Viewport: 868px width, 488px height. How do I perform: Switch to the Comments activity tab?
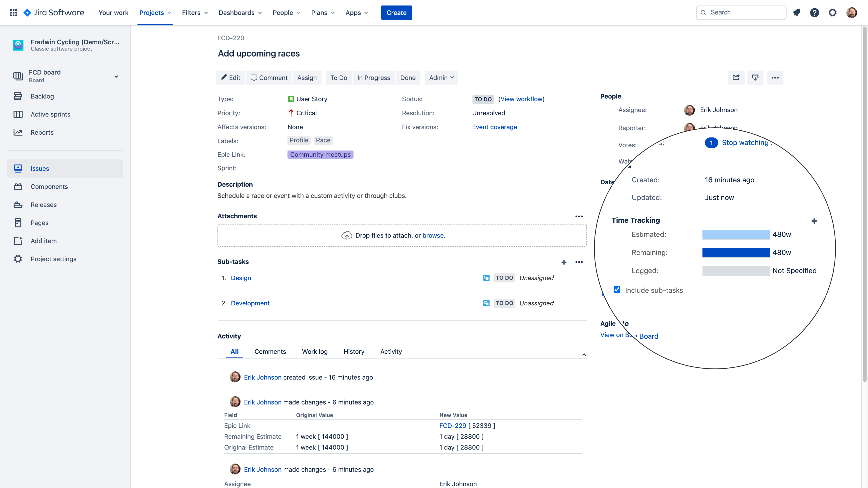point(270,351)
